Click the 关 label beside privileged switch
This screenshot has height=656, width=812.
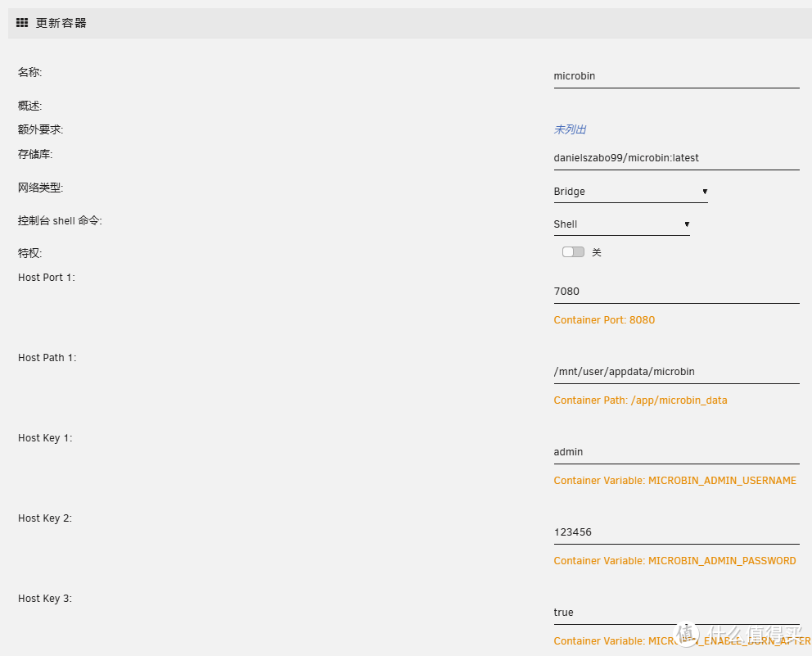tap(597, 253)
